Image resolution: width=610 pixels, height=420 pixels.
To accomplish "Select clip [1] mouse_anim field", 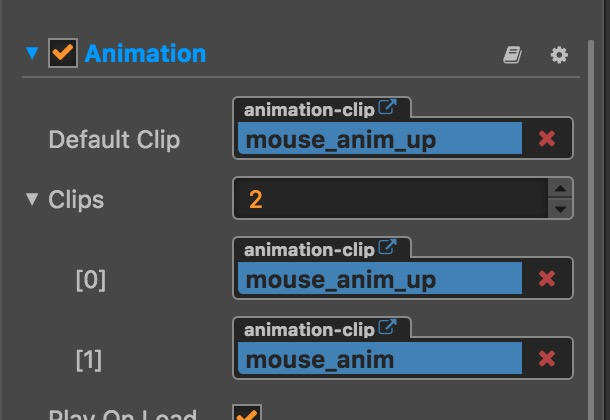I will [380, 358].
